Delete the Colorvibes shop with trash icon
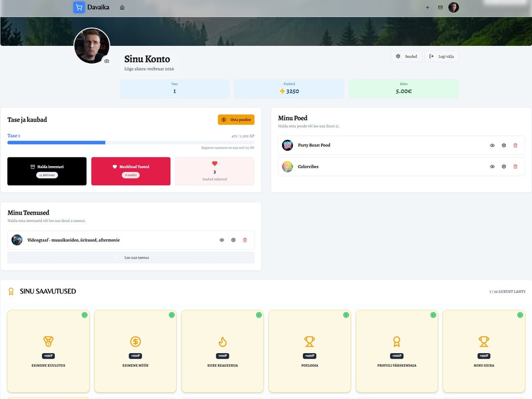Screen dimensions: 532x399 tap(515, 167)
